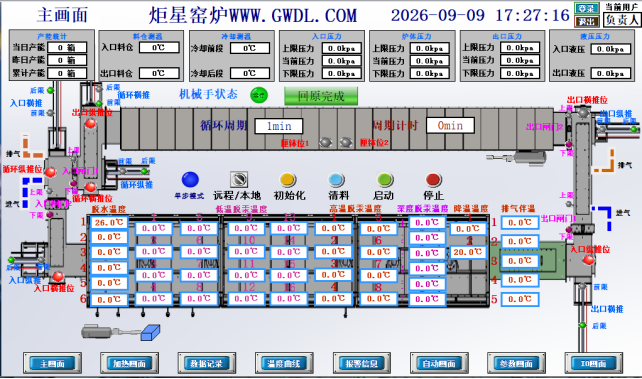
Task: Click the 累计产能 value box
Action: (x=67, y=73)
